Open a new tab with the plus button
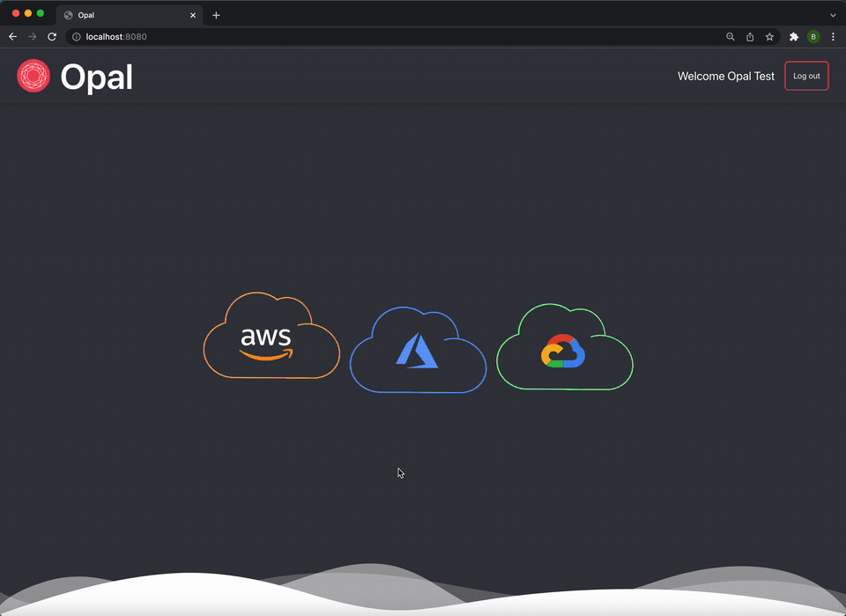This screenshot has width=846, height=616. pyautogui.click(x=216, y=15)
